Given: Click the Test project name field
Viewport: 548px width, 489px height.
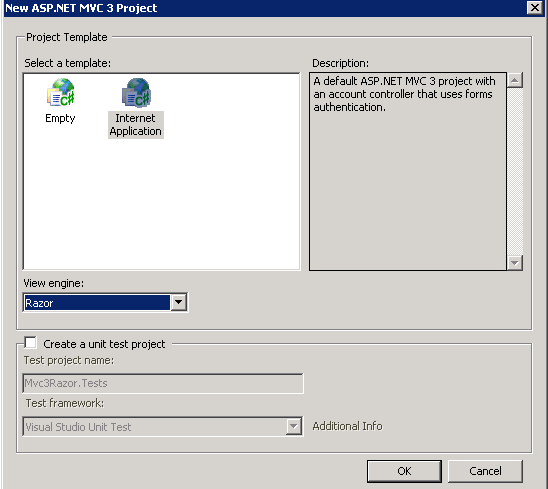Looking at the screenshot, I should pos(163,383).
